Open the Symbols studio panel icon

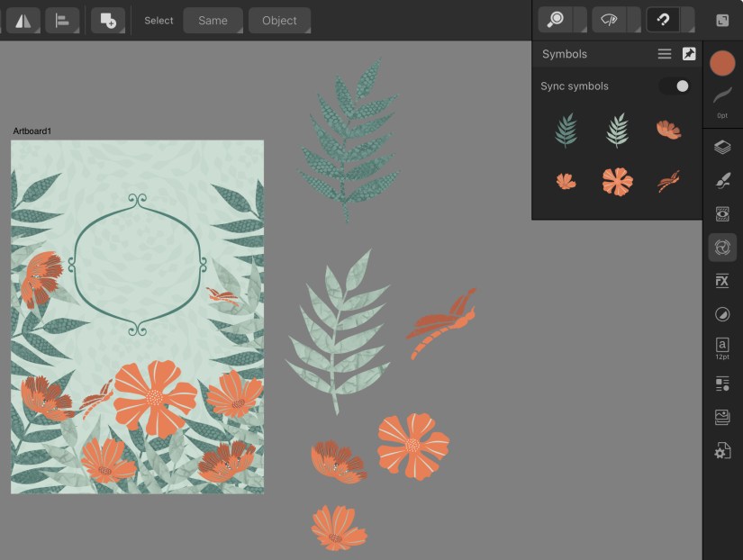(721, 247)
